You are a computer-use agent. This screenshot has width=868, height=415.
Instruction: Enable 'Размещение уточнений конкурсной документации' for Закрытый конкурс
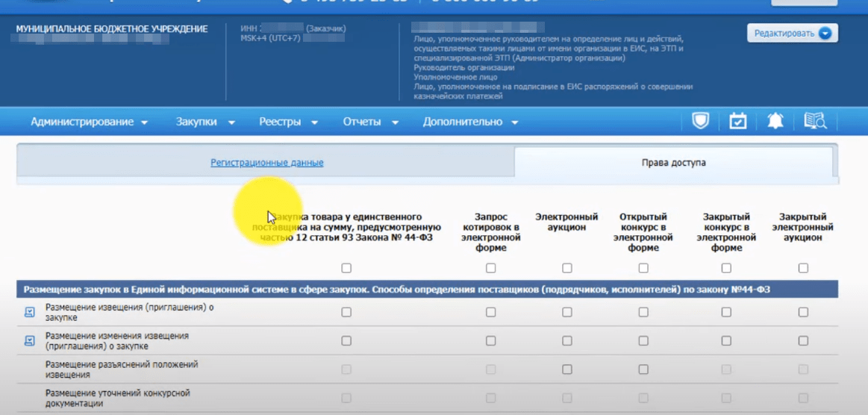726,398
